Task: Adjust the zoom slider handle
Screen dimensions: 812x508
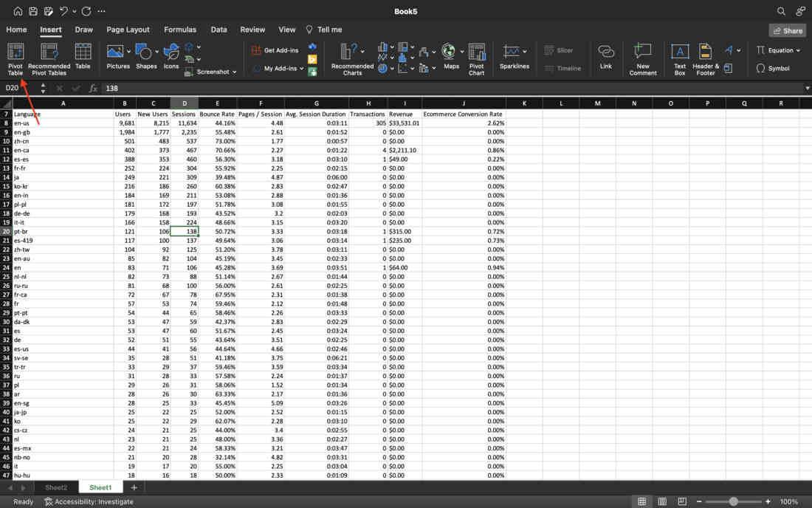Action: (x=733, y=501)
